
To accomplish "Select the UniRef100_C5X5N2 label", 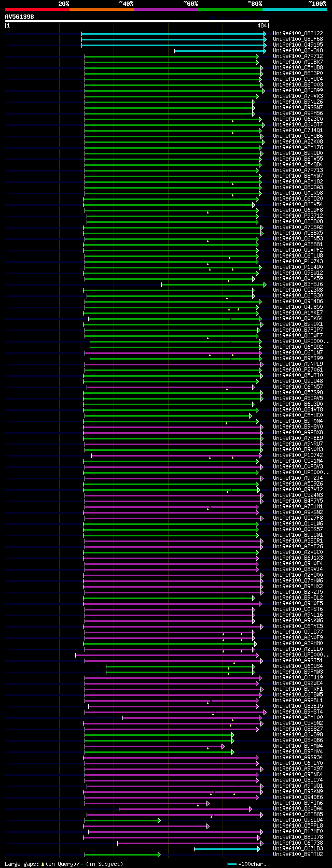I will [x=298, y=723].
